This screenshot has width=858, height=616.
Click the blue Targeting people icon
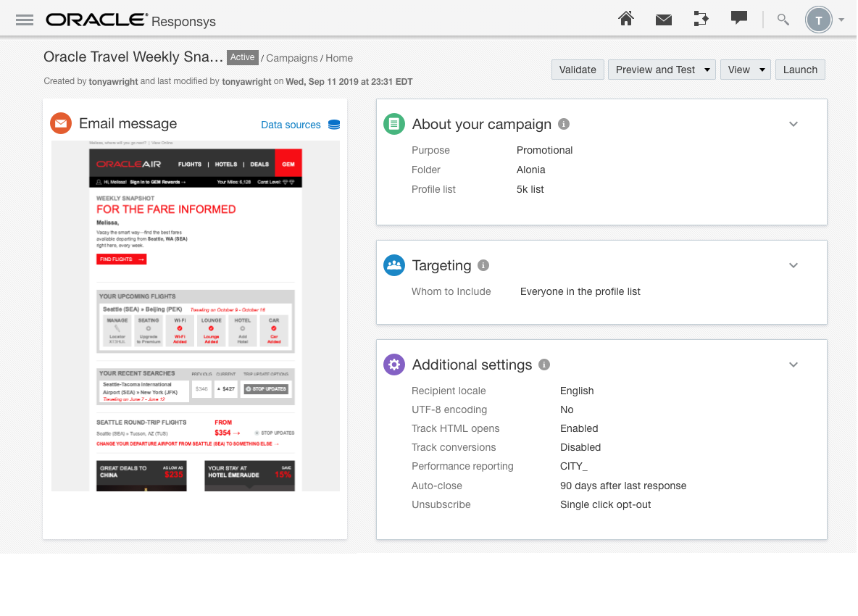click(x=394, y=265)
